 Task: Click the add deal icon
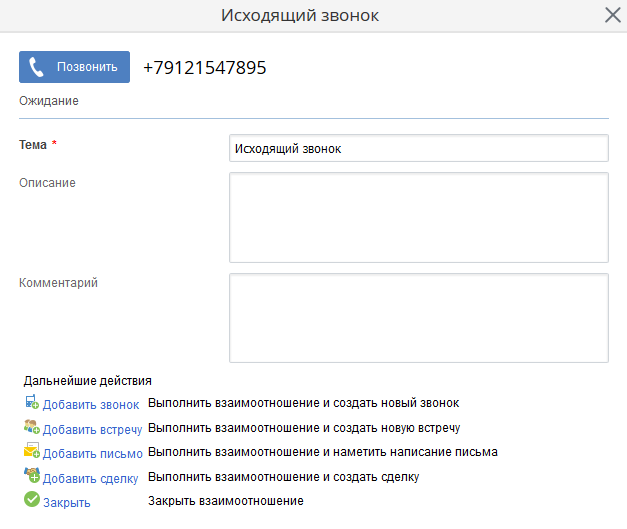(31, 476)
